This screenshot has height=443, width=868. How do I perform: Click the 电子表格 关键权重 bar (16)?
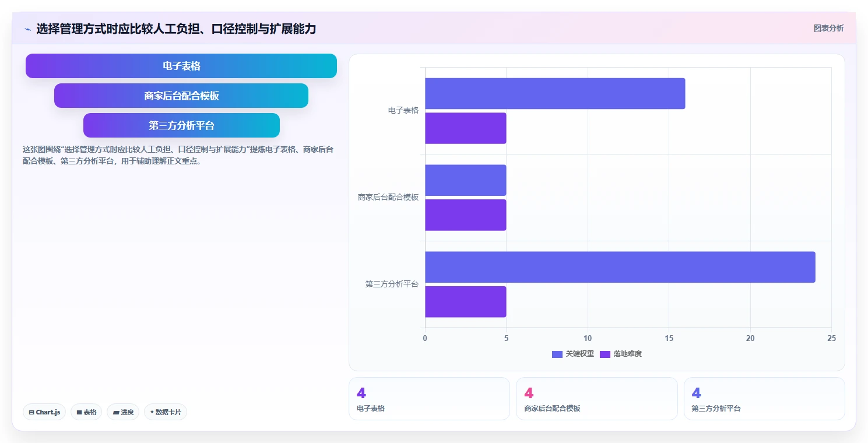pos(555,93)
